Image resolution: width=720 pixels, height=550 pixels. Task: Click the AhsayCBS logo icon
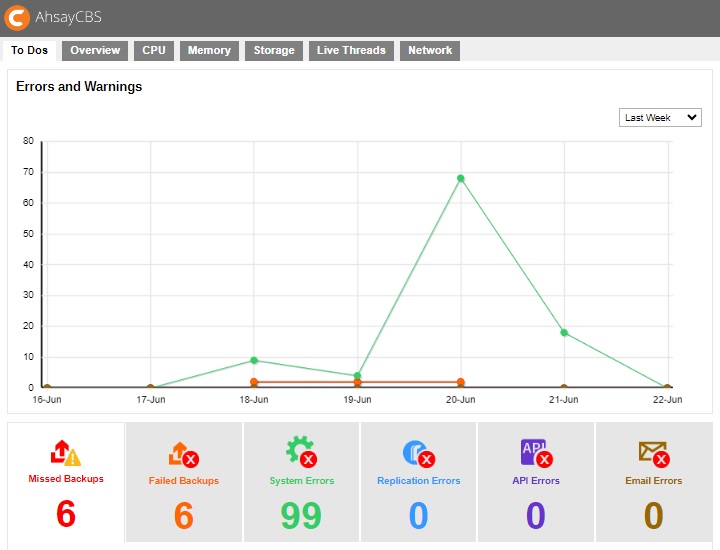[18, 18]
